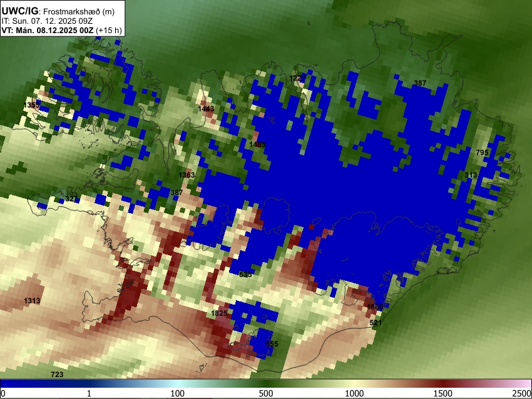Click the legend label 0
Viewport: 532px width, 399px height.
point(3,393)
